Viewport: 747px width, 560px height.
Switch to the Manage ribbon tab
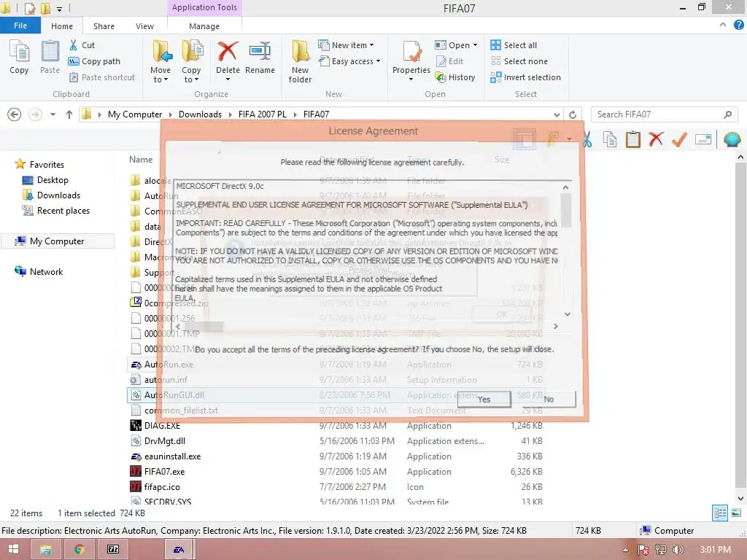click(204, 26)
